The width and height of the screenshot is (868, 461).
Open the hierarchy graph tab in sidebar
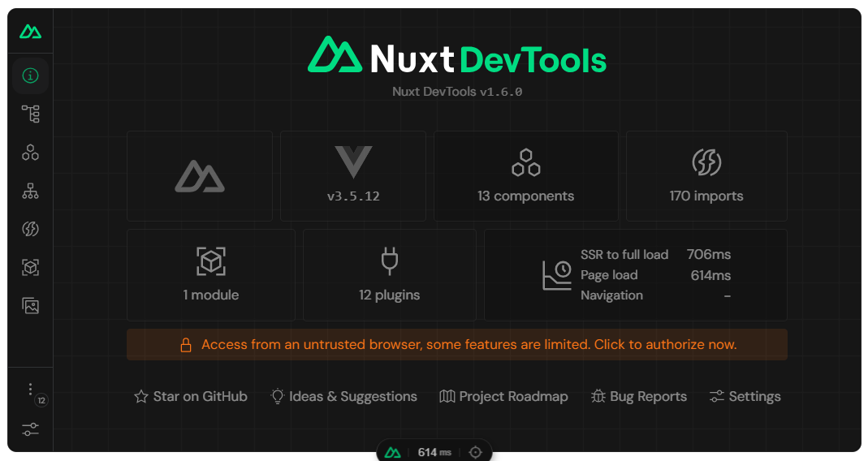30,191
